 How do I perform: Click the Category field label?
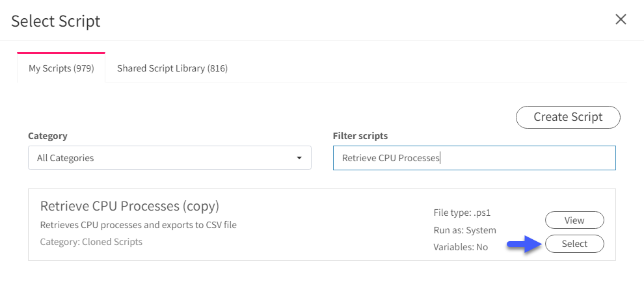pyautogui.click(x=47, y=136)
